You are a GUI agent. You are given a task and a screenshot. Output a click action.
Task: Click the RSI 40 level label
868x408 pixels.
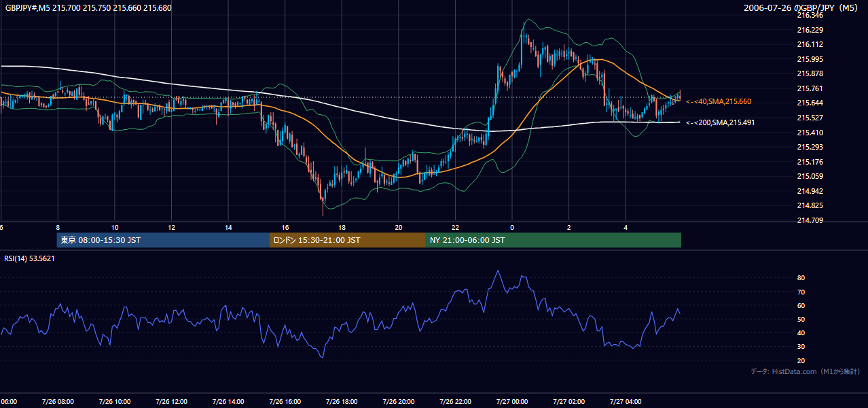pos(801,333)
